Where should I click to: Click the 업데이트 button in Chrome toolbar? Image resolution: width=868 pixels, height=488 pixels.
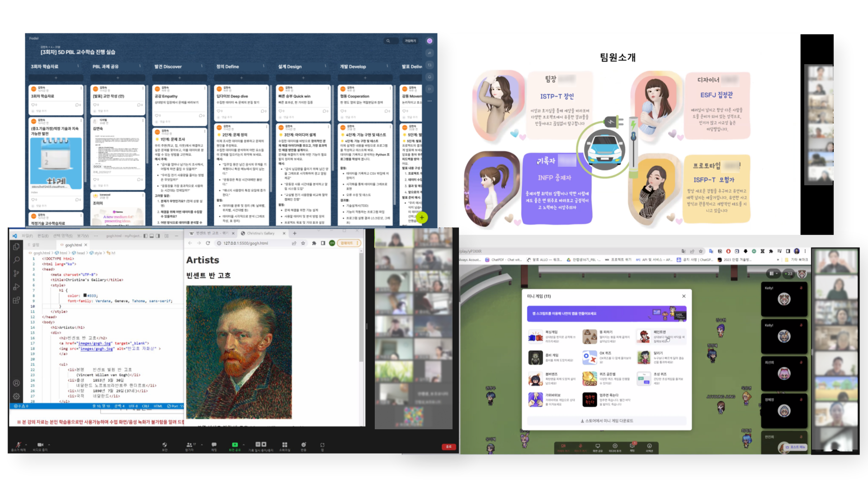click(x=347, y=243)
